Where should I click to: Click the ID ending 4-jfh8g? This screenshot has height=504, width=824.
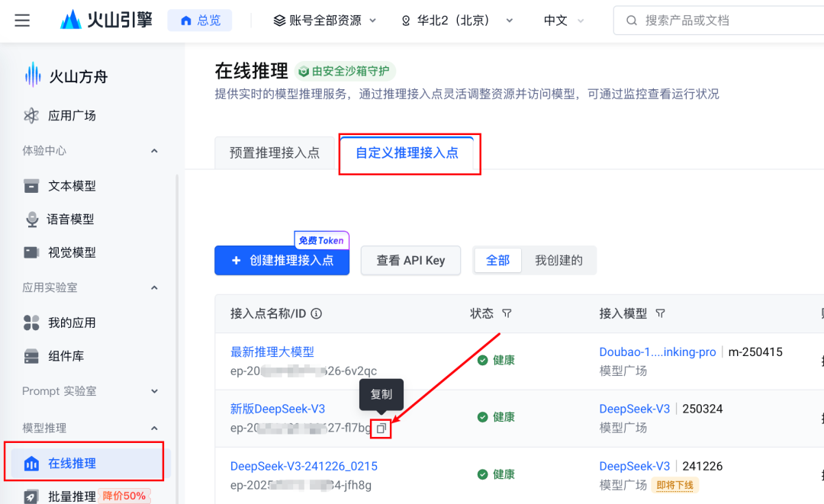click(x=301, y=485)
